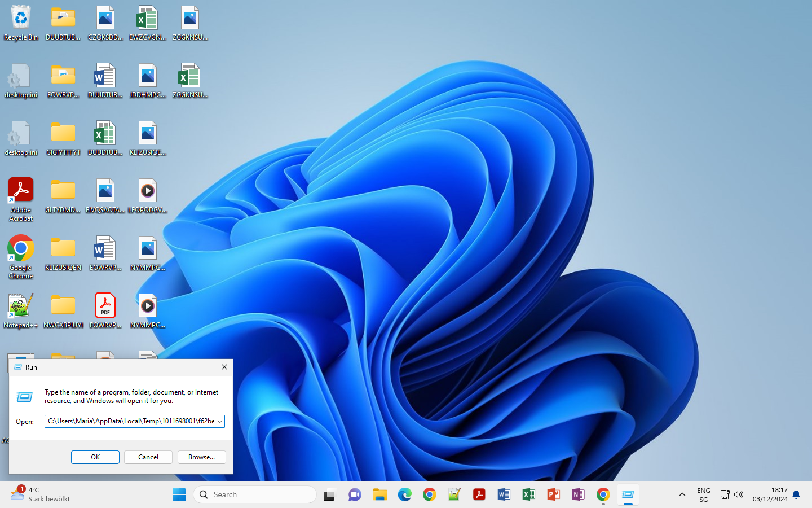The height and width of the screenshot is (508, 812).
Task: Select the Recycle Bin desktop icon
Action: 21,24
